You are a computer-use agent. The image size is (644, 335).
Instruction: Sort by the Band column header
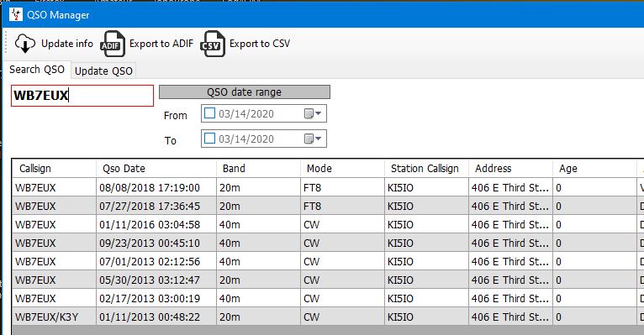coord(258,169)
